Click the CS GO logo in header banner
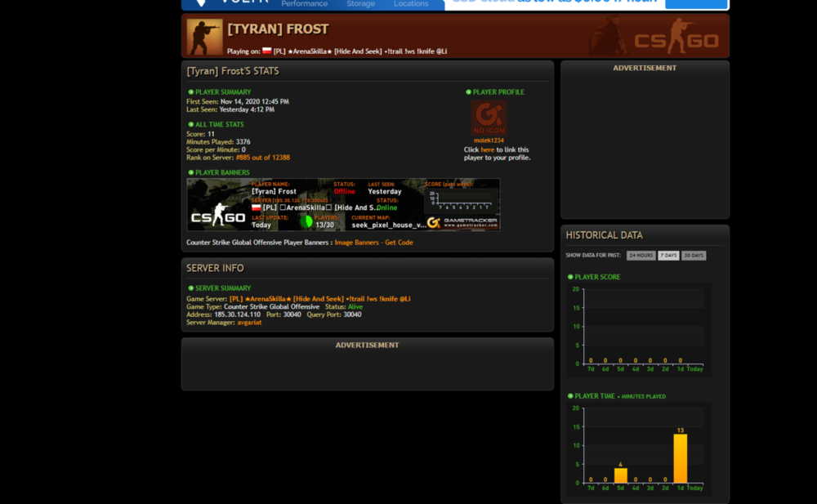 (x=676, y=37)
